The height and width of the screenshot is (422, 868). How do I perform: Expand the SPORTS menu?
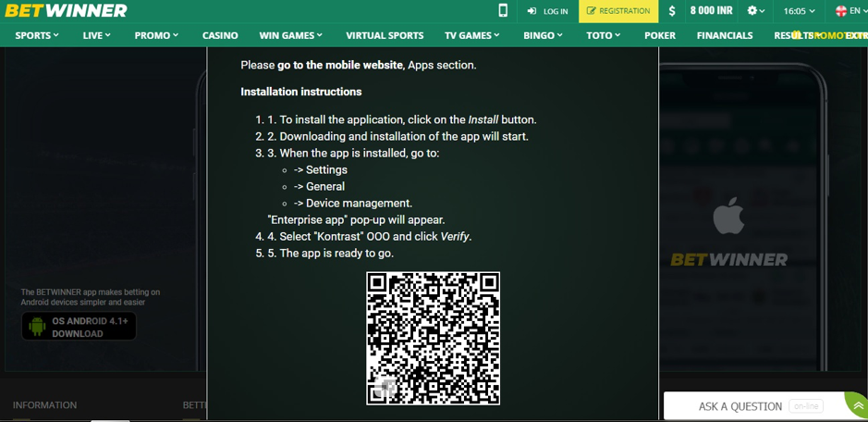37,35
